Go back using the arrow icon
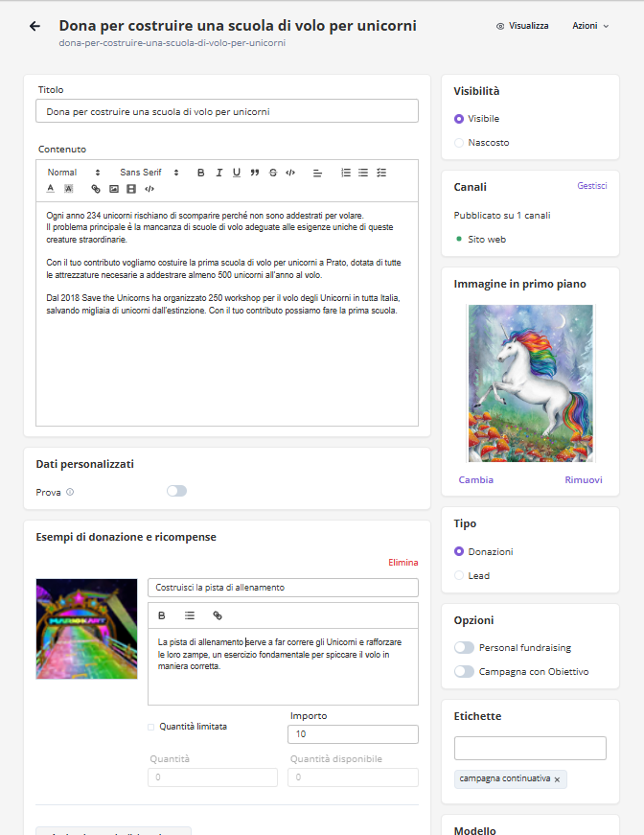The image size is (644, 835). [x=35, y=27]
